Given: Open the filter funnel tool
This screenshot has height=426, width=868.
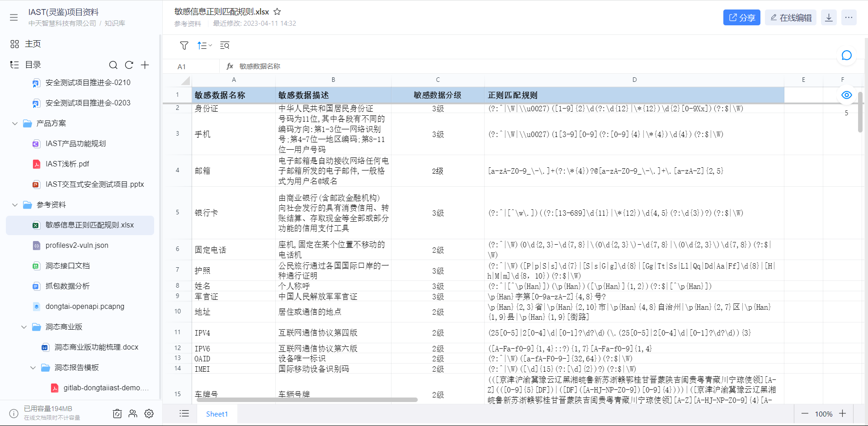Looking at the screenshot, I should 184,45.
